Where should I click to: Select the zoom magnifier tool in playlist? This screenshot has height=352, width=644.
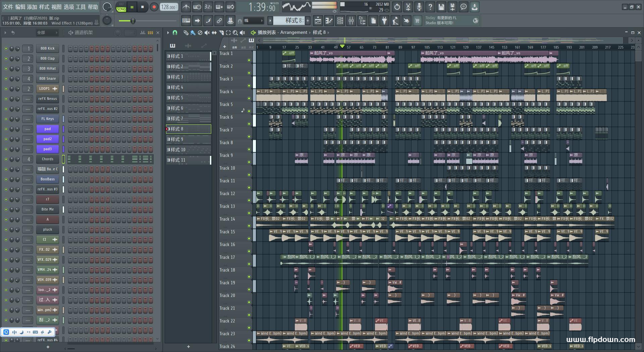click(235, 33)
